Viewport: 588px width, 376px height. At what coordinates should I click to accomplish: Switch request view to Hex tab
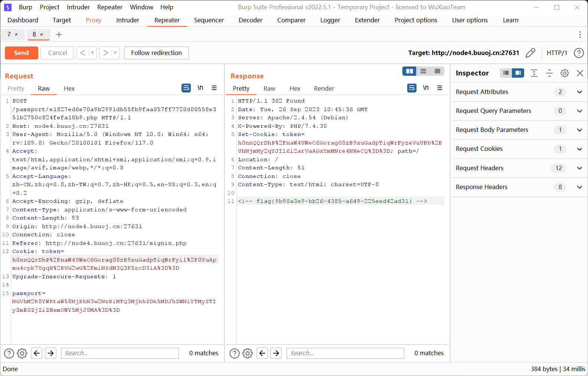[69, 88]
